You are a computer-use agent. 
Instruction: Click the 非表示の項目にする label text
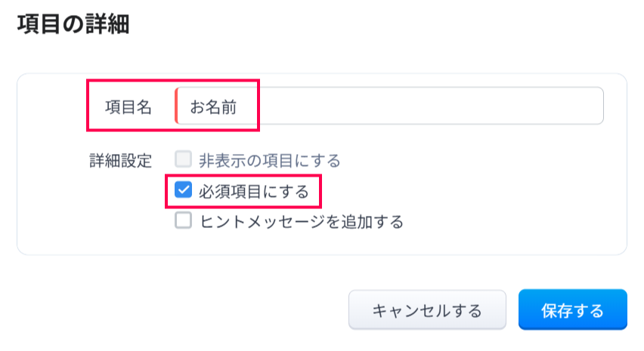pyautogui.click(x=269, y=161)
